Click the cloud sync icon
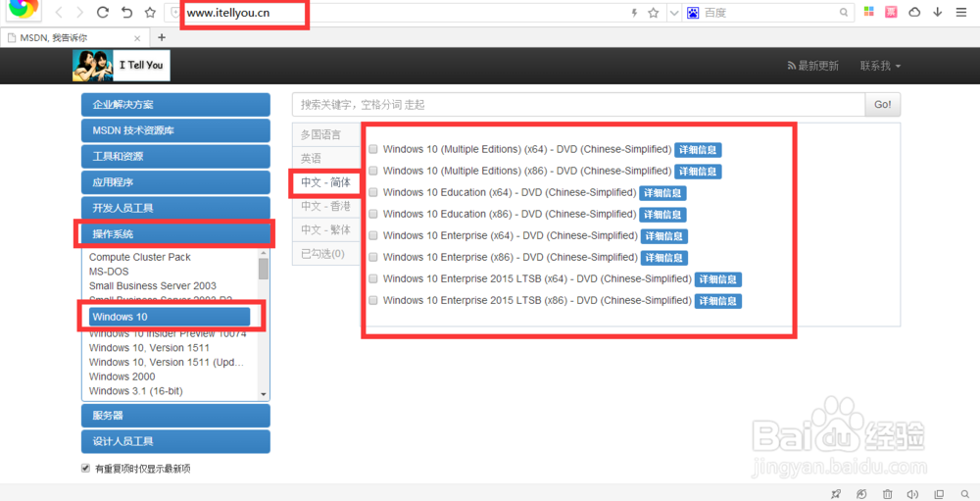The image size is (980, 501). point(914,12)
